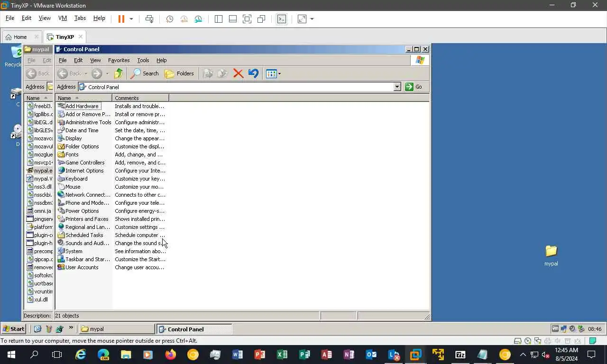
Task: Open Outlook in Windows taskbar
Action: click(x=371, y=355)
